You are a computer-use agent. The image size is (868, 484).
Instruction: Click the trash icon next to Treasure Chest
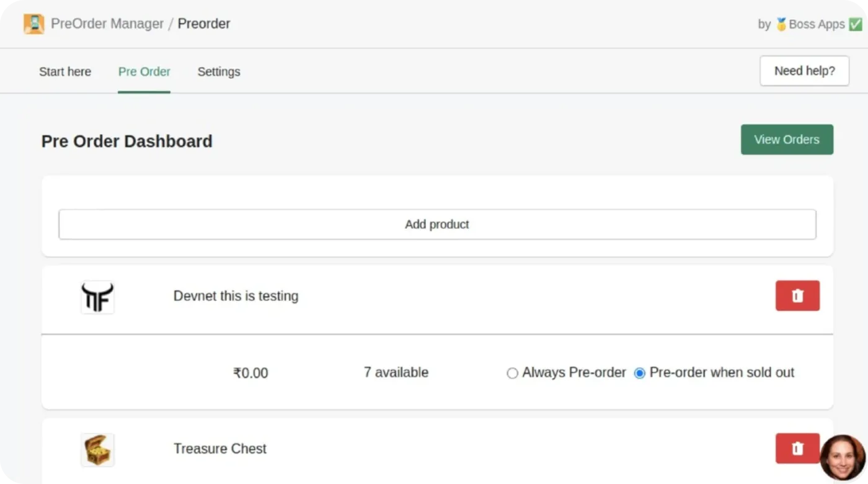(797, 449)
